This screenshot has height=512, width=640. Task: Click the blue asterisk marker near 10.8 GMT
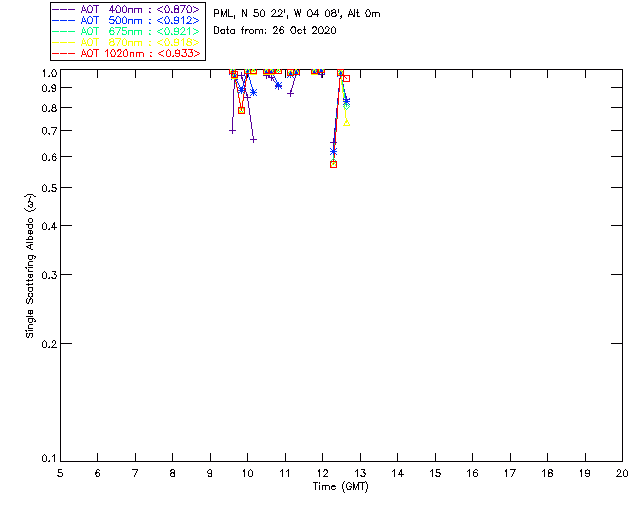(x=278, y=86)
